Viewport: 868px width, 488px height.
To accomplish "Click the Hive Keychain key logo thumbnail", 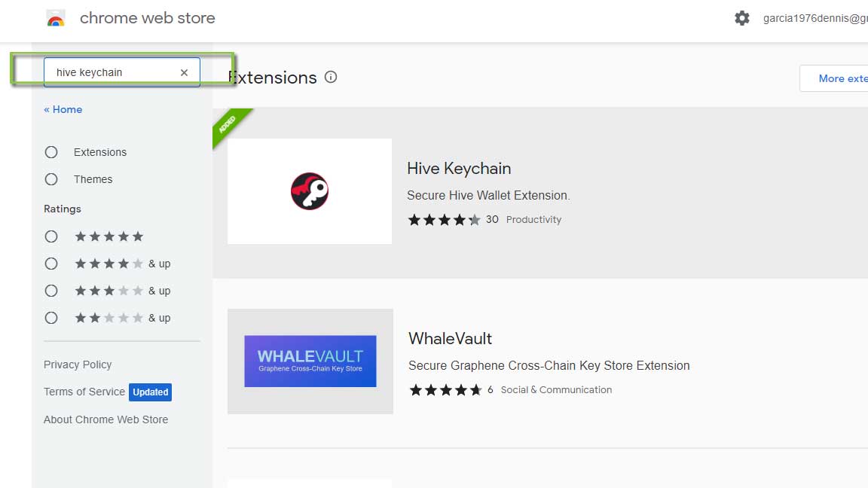I will [x=310, y=191].
